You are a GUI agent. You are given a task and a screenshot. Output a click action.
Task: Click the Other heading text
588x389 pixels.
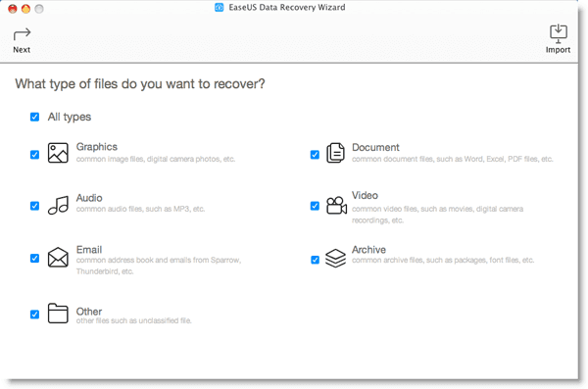(89, 312)
